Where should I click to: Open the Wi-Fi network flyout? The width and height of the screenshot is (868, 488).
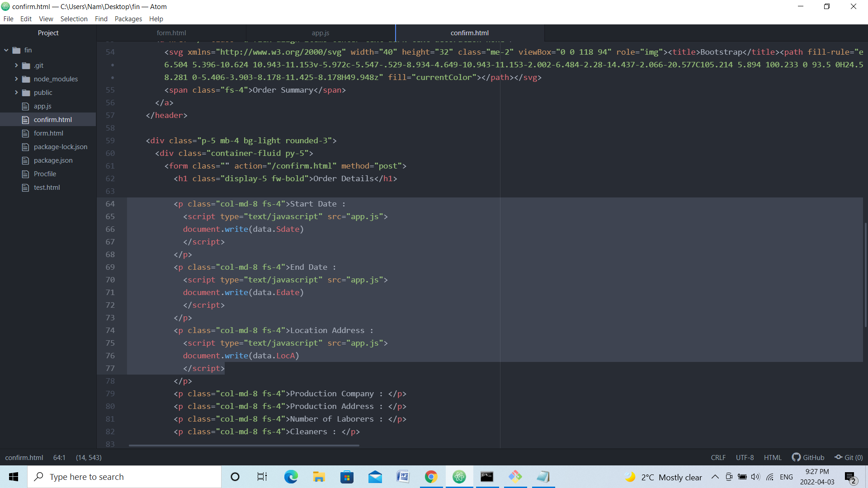[x=770, y=477]
